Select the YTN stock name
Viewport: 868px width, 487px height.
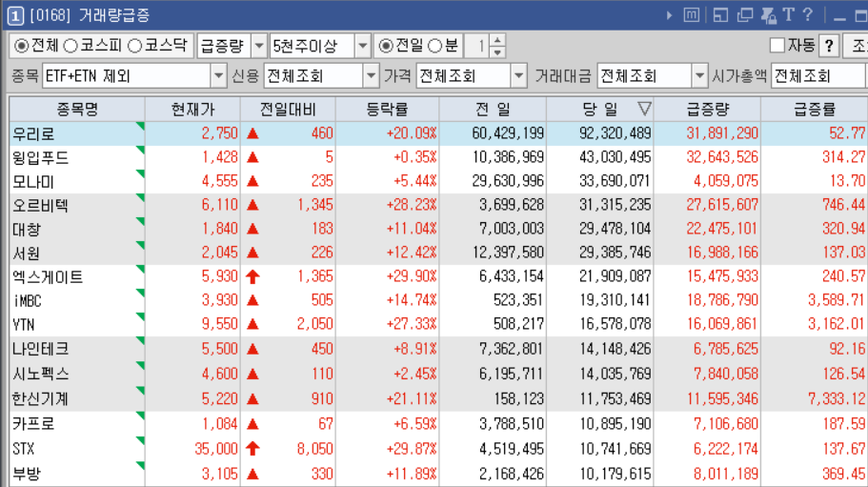click(24, 324)
